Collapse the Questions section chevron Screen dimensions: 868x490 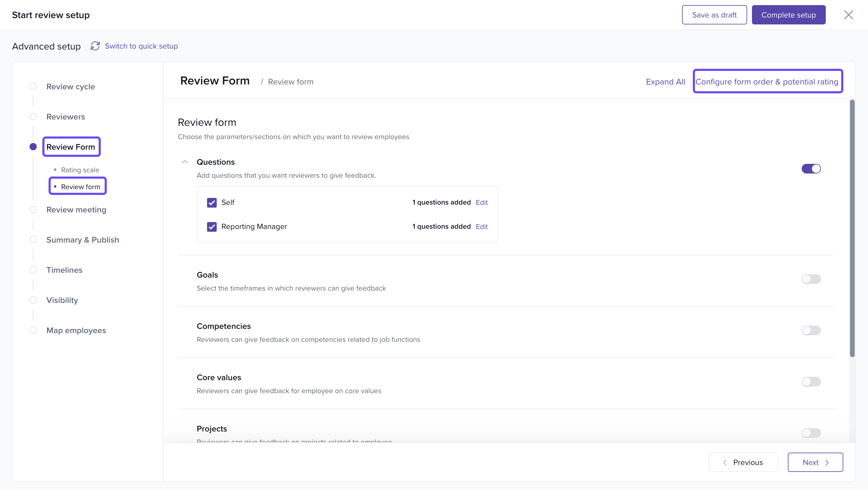[x=185, y=162]
